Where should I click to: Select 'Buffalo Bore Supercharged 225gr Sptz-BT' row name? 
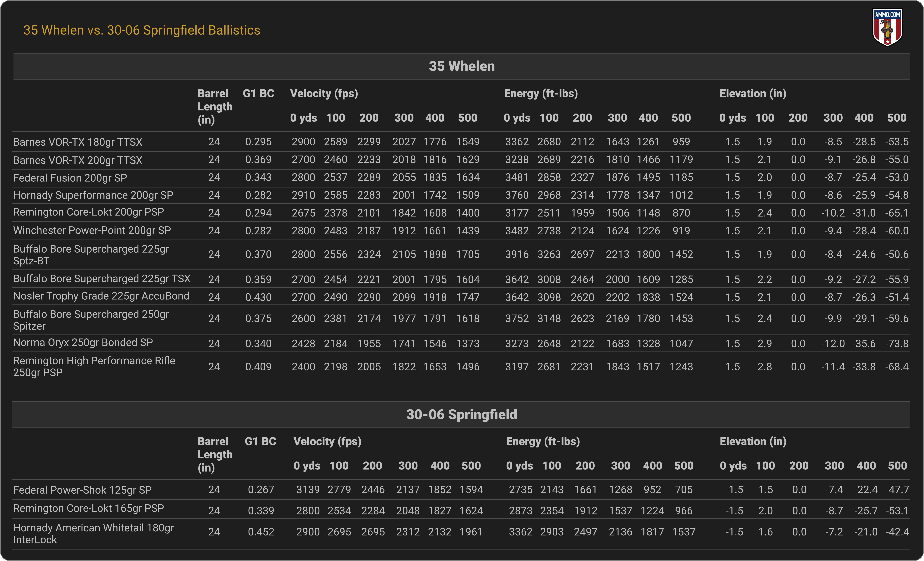coord(91,255)
